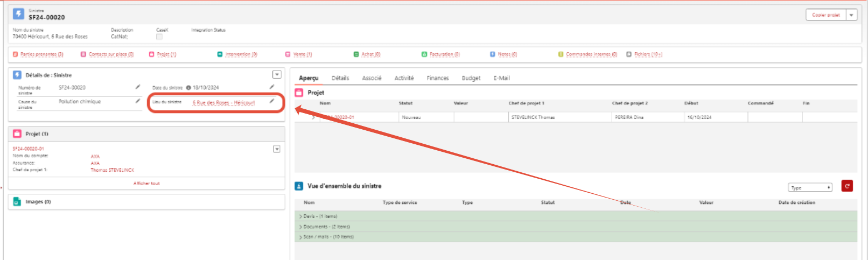This screenshot has height=260, width=868.
Task: Click the Détails de : Sinistre card icon
Action: (17, 75)
